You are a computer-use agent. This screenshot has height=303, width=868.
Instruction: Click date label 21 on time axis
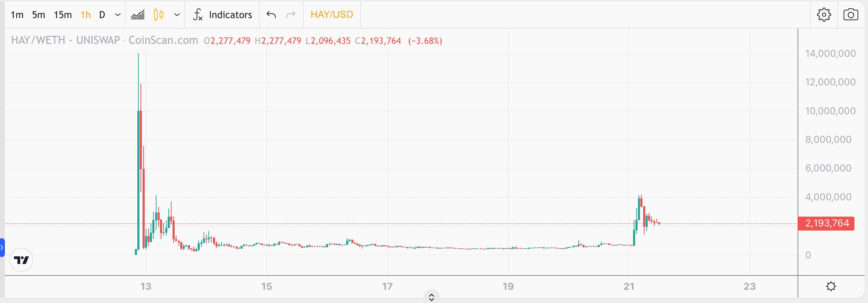629,287
